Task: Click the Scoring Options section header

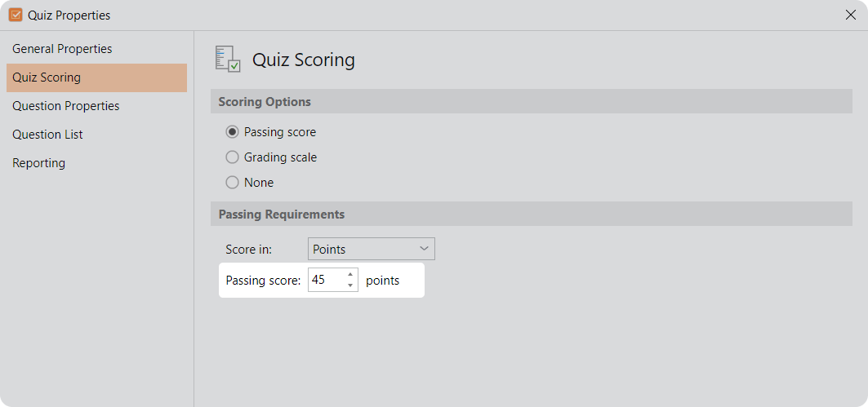Action: (x=265, y=102)
